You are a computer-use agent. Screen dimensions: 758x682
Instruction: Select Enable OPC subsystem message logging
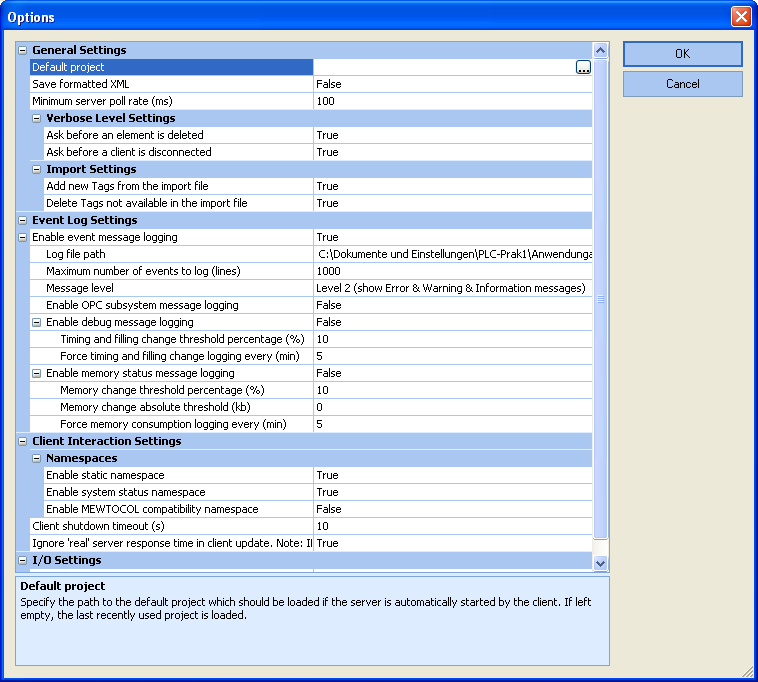[x=172, y=305]
